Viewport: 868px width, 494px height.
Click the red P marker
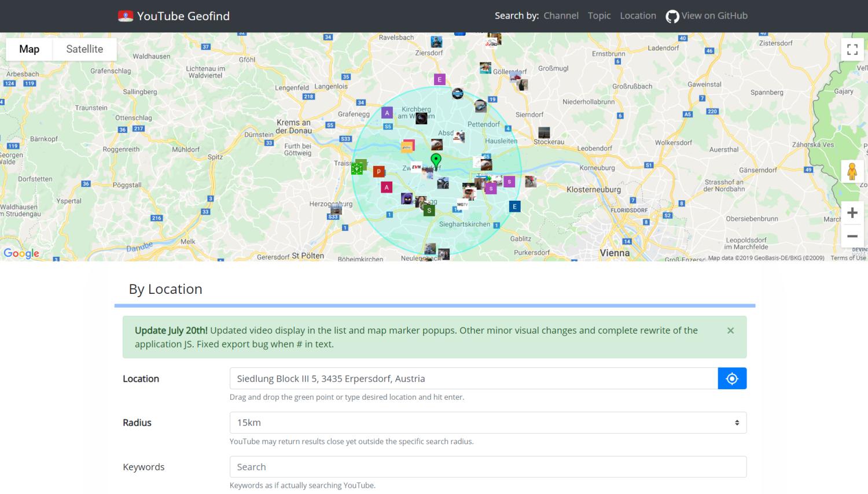378,171
